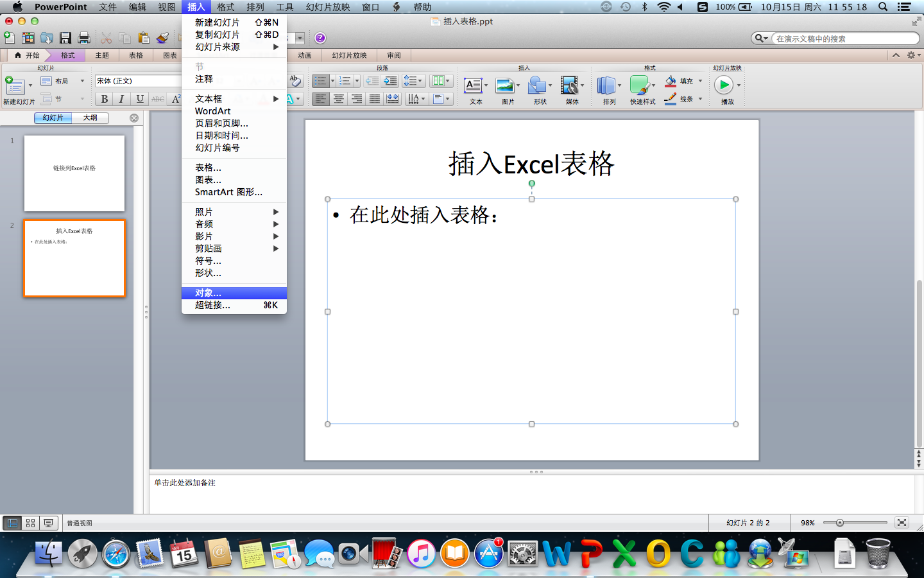Toggle Underline formatting

coord(140,99)
